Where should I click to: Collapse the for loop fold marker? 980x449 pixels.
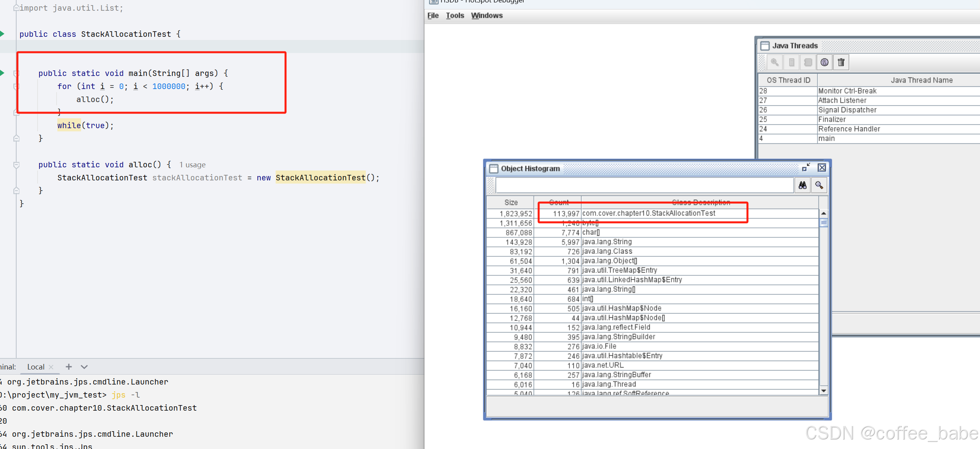[x=16, y=86]
